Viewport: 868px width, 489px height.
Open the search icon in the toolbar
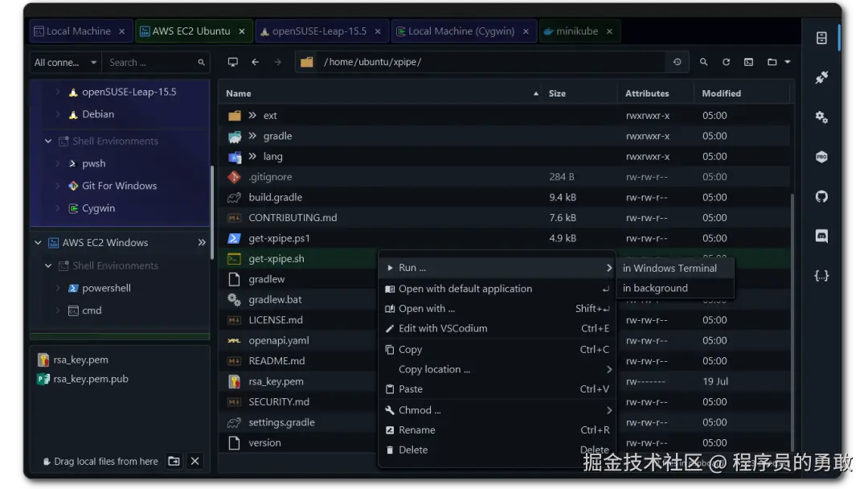pyautogui.click(x=703, y=61)
